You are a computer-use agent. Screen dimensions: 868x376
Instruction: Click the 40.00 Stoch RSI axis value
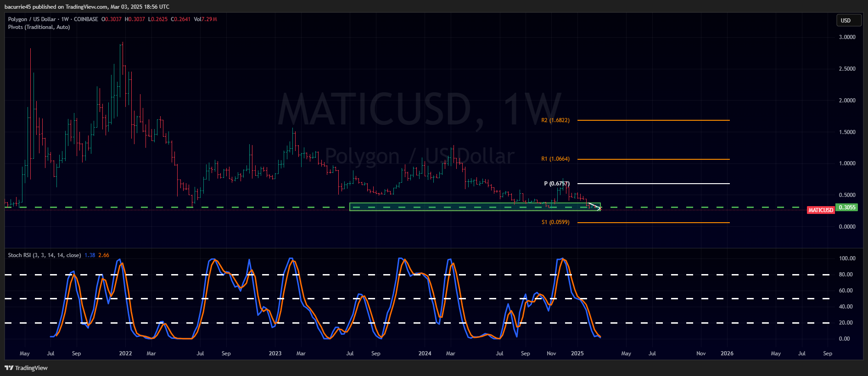(846, 307)
